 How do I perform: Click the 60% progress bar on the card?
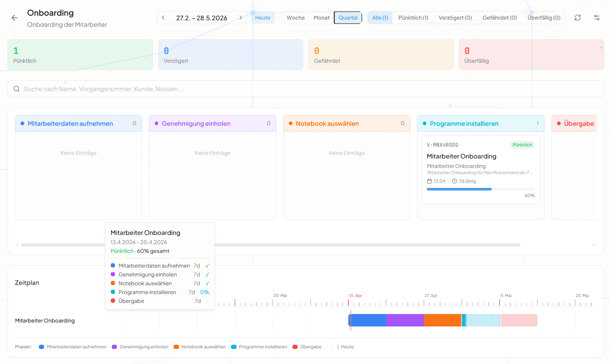[480, 189]
